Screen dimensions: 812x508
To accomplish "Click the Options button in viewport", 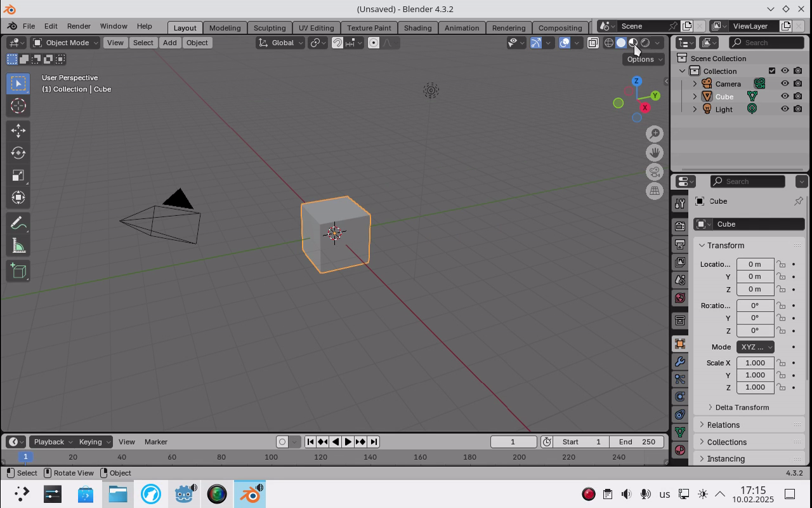I will (644, 59).
